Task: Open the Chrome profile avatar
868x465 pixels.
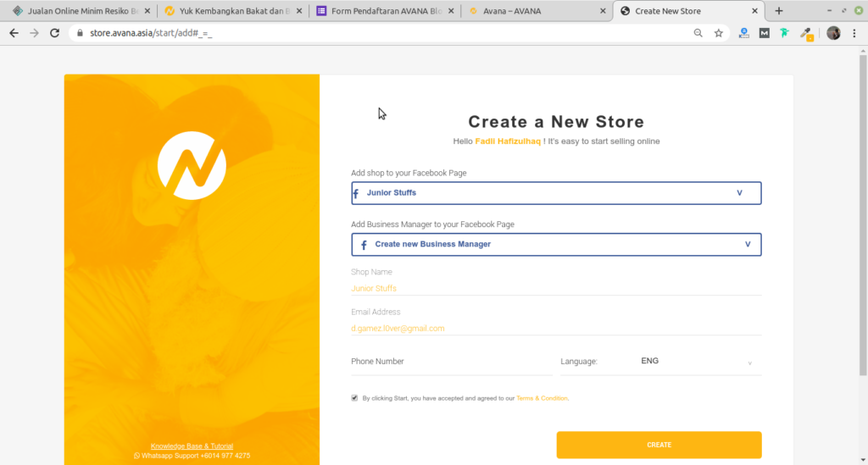Action: tap(833, 33)
